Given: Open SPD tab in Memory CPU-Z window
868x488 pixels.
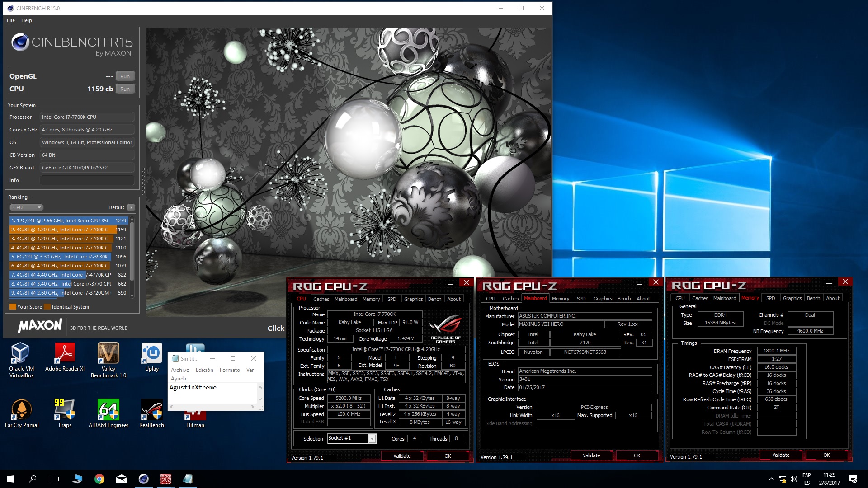Looking at the screenshot, I should pos(770,298).
